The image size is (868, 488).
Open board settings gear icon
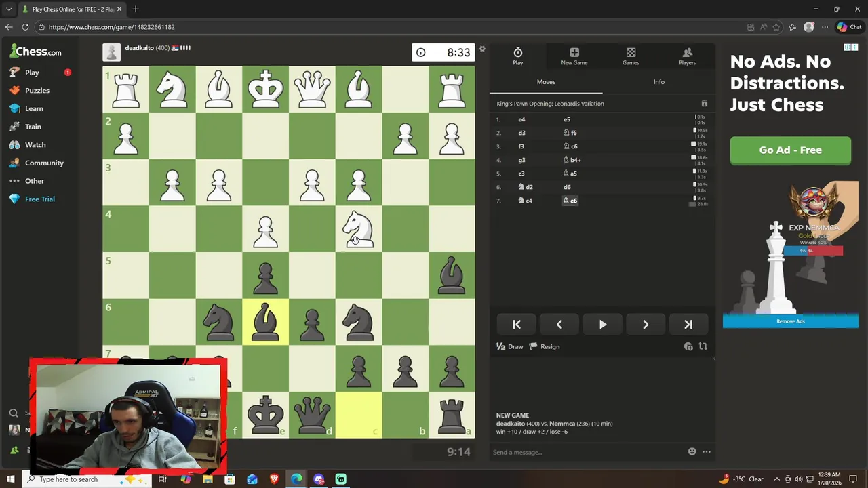coord(482,49)
